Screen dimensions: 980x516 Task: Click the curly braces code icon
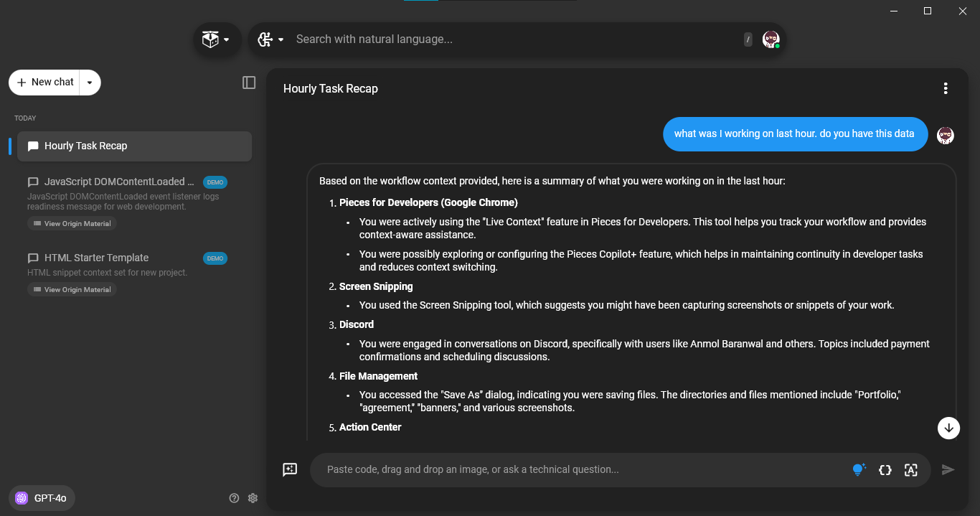click(x=885, y=469)
